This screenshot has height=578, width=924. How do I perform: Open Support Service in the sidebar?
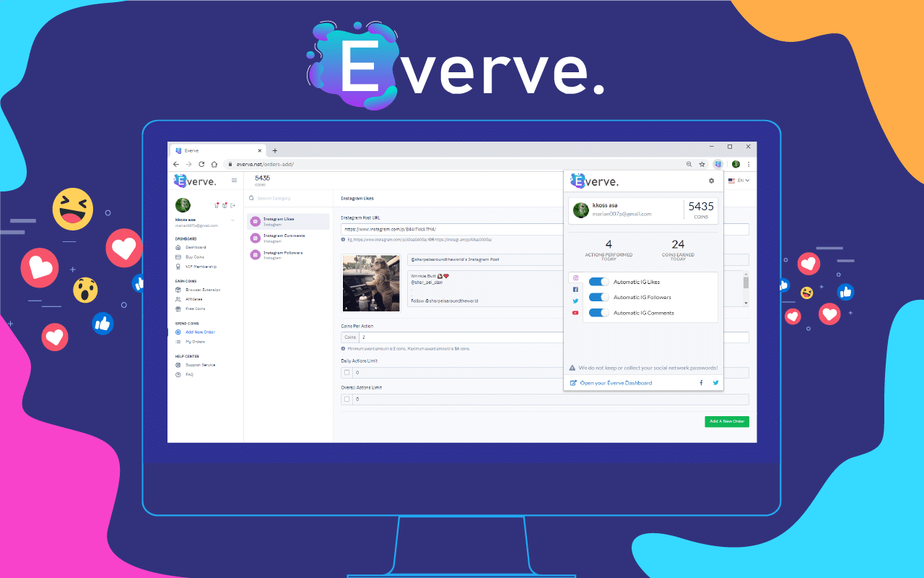(x=200, y=365)
